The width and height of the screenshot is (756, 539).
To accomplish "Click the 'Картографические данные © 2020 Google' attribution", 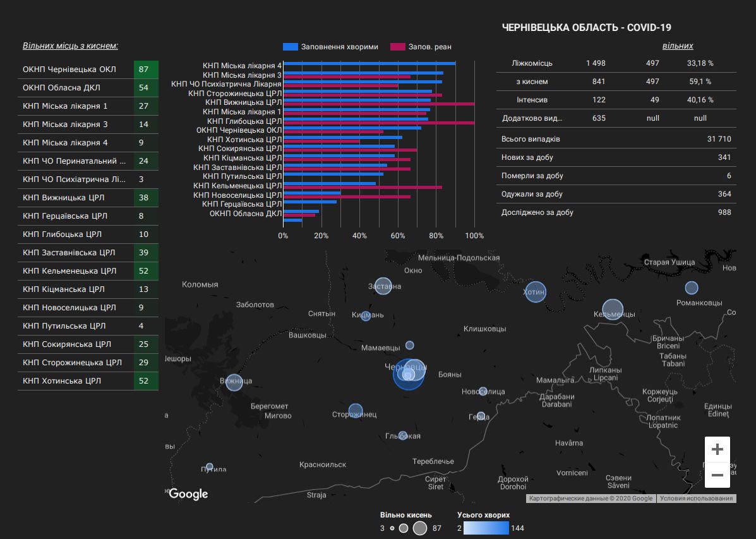I will pyautogui.click(x=591, y=499).
